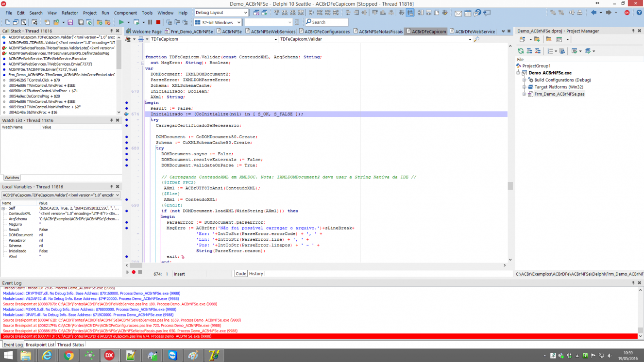Close the Call Stack panel
This screenshot has height=362, width=644.
[x=118, y=31]
